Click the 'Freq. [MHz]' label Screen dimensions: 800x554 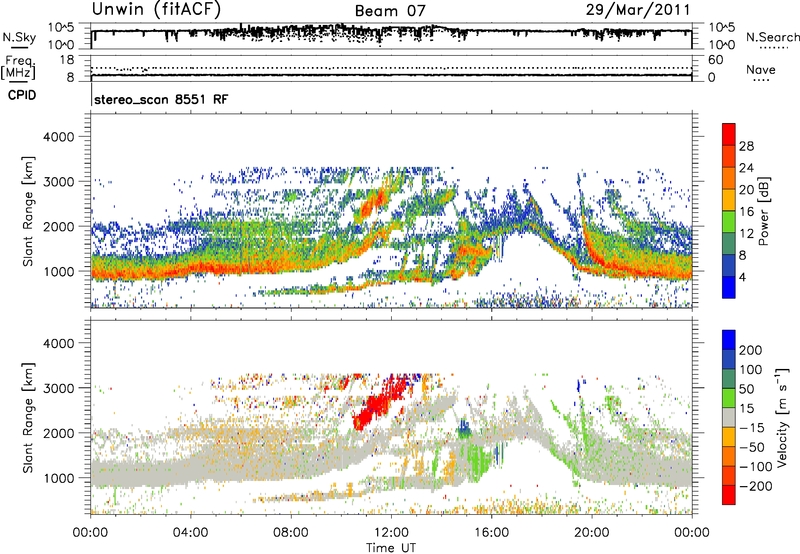(x=18, y=67)
